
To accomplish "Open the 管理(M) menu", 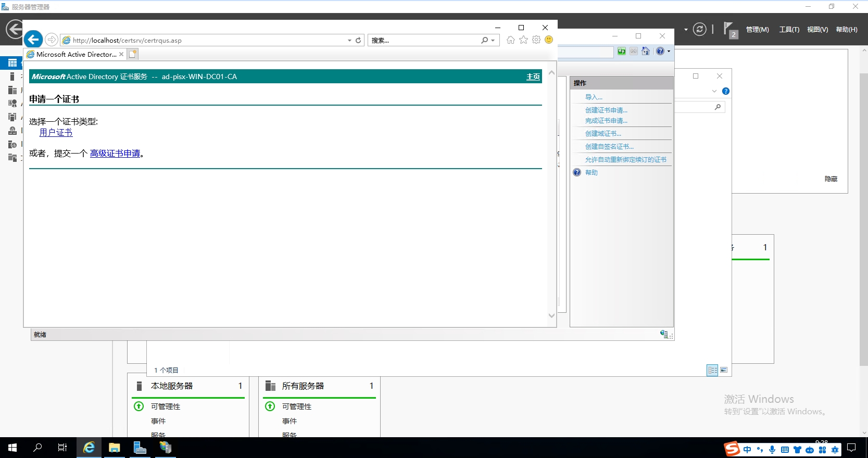I will pyautogui.click(x=757, y=30).
